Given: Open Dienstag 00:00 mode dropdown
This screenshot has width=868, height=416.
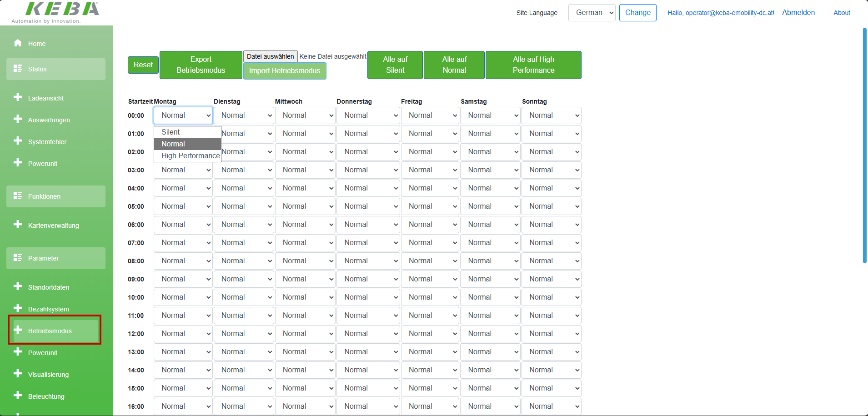Looking at the screenshot, I should (x=244, y=115).
